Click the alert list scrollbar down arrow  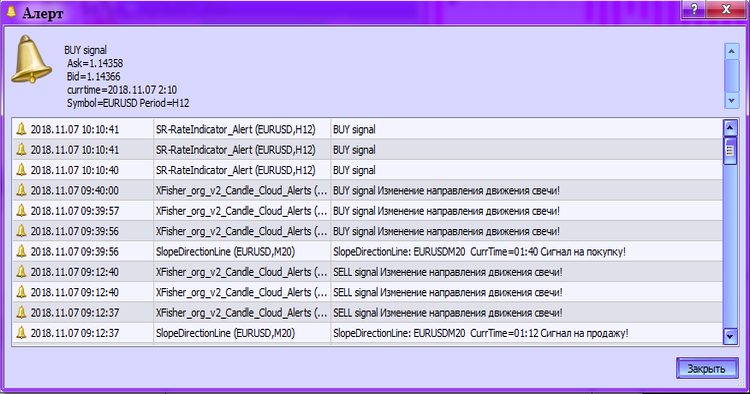tap(729, 336)
